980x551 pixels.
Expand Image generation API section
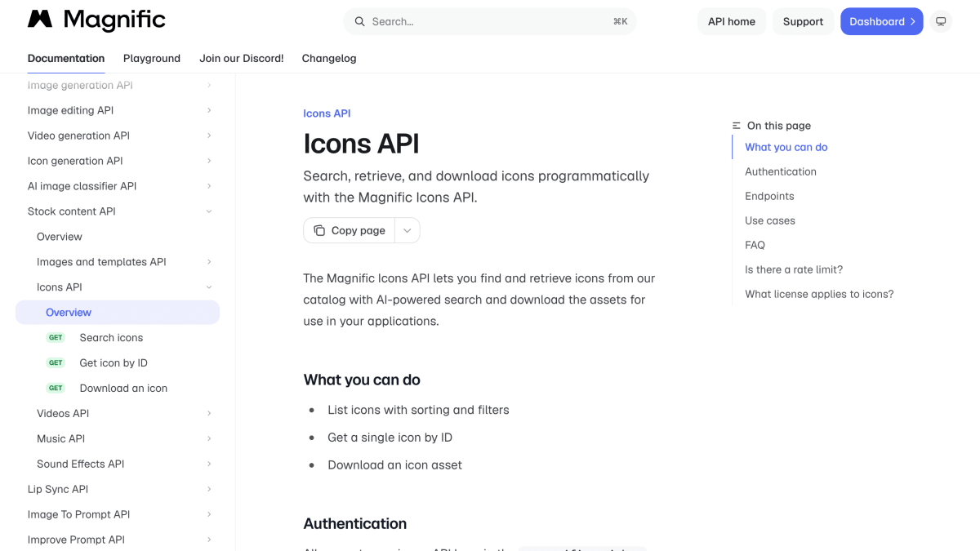(x=209, y=85)
